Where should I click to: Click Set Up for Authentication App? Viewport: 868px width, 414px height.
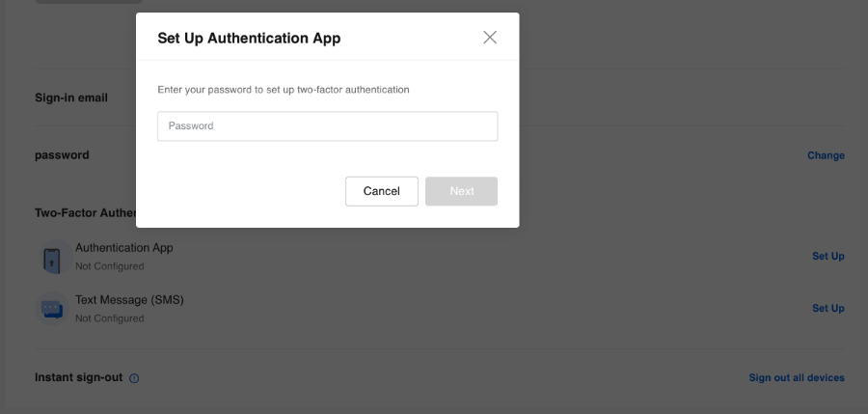pos(827,256)
